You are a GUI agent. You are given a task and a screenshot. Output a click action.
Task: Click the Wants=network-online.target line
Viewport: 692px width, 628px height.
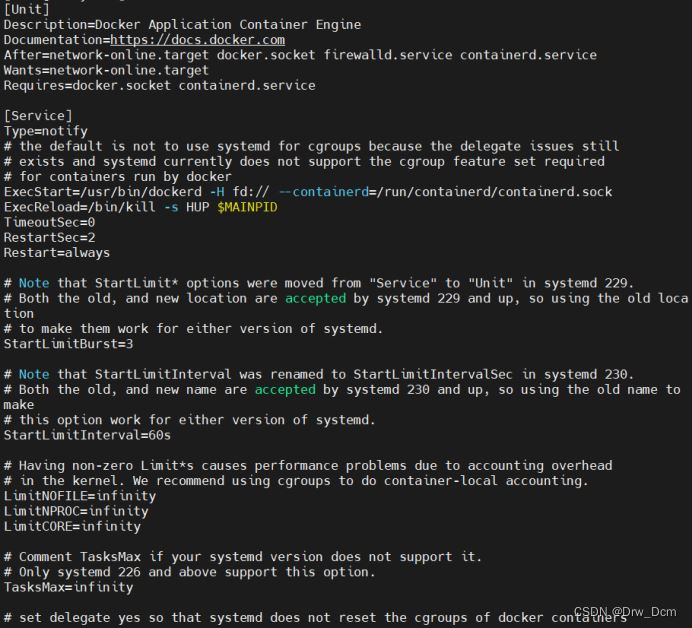click(x=106, y=70)
